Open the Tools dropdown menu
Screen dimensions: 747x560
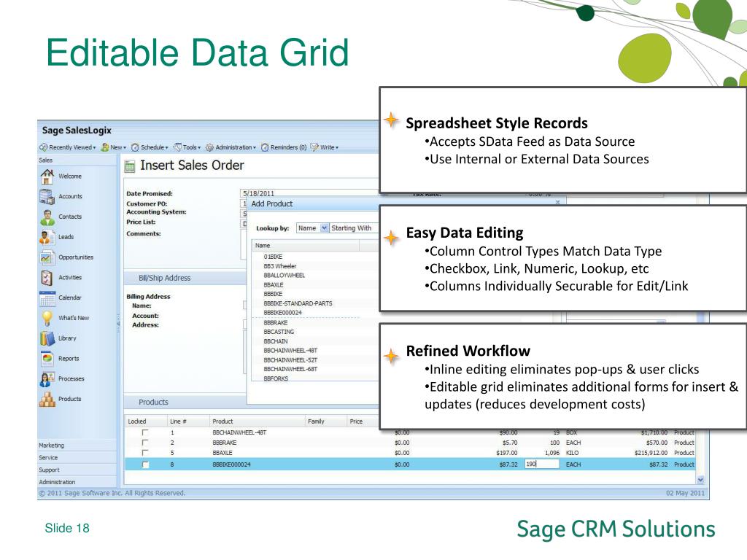tap(199, 147)
